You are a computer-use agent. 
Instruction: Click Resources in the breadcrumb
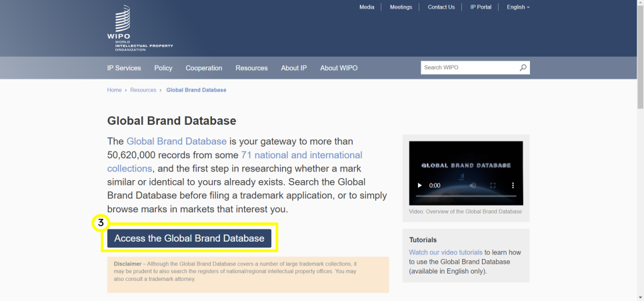[x=143, y=90]
